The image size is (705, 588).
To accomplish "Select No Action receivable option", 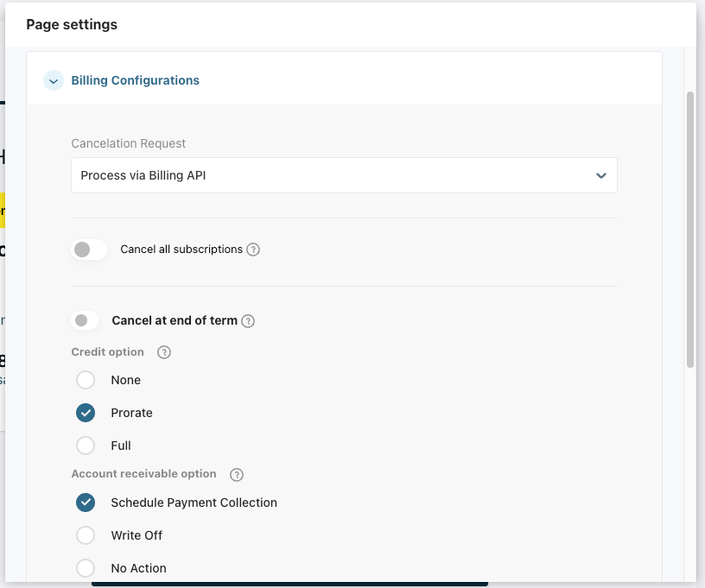I will click(86, 568).
